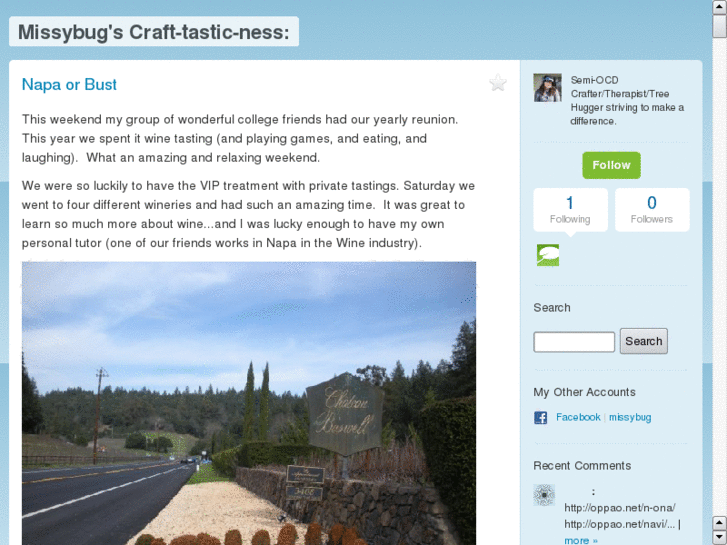727x545 pixels.
Task: Open the author's profile avatar picture
Action: (547, 87)
